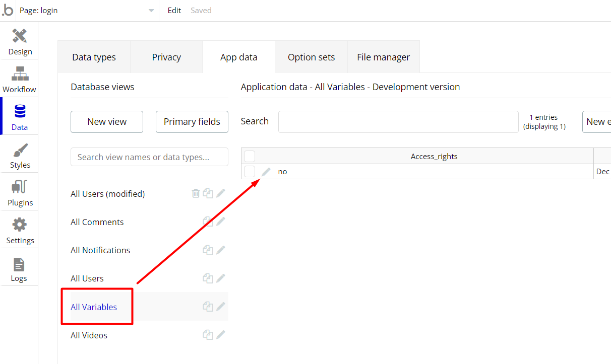Delete the All Users (modified) view
This screenshot has width=611, height=364.
pos(196,193)
